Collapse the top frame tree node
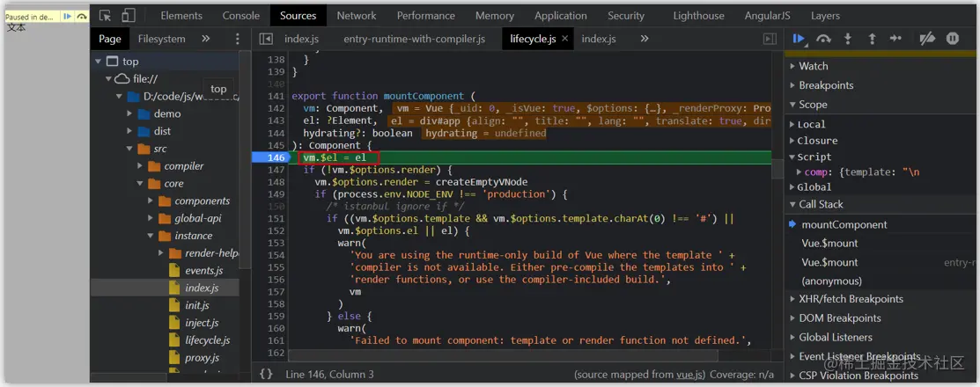The height and width of the screenshot is (387, 980). coord(98,62)
